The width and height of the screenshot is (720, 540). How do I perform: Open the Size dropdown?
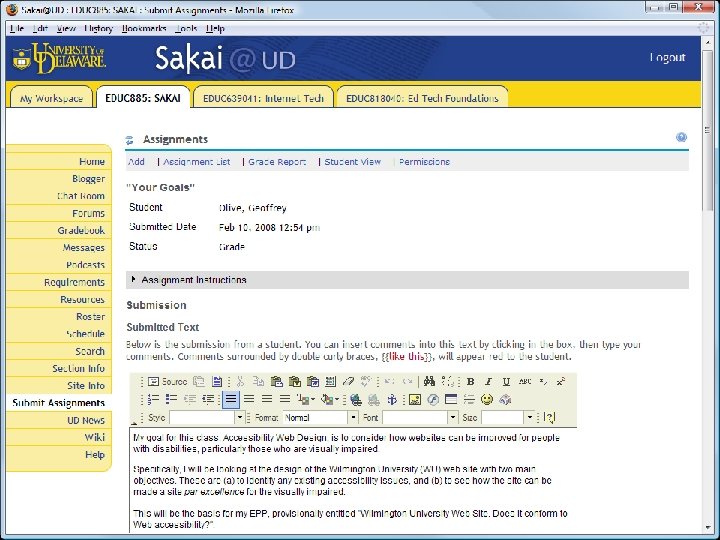pos(508,417)
